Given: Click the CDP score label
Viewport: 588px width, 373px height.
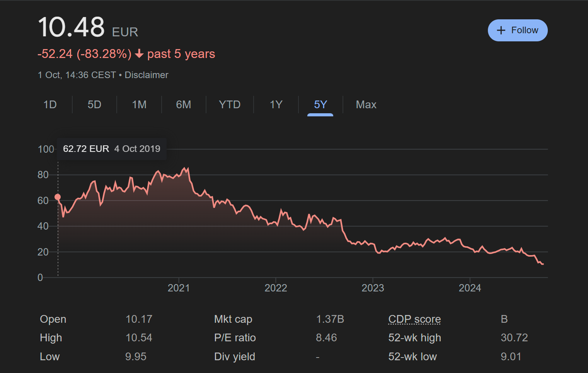Looking at the screenshot, I should pyautogui.click(x=414, y=319).
